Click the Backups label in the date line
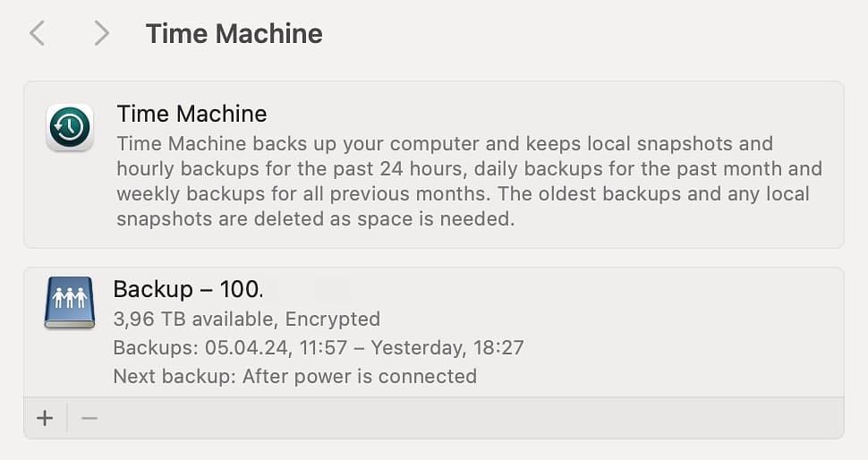868x460 pixels. pos(149,347)
